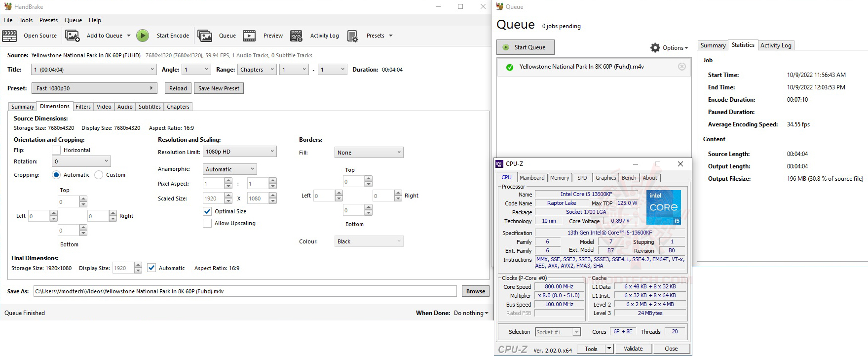Click the Browse button for Save As
Image resolution: width=868 pixels, height=356 pixels.
click(x=476, y=291)
